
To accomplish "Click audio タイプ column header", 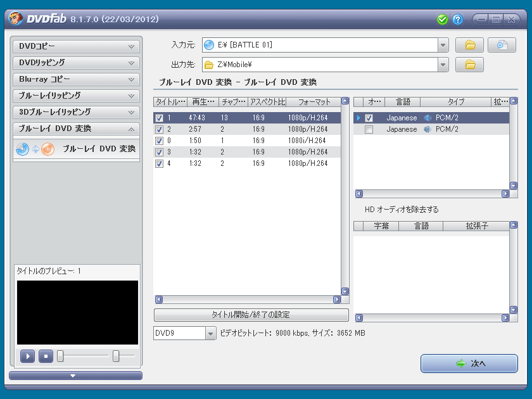I will coord(455,102).
